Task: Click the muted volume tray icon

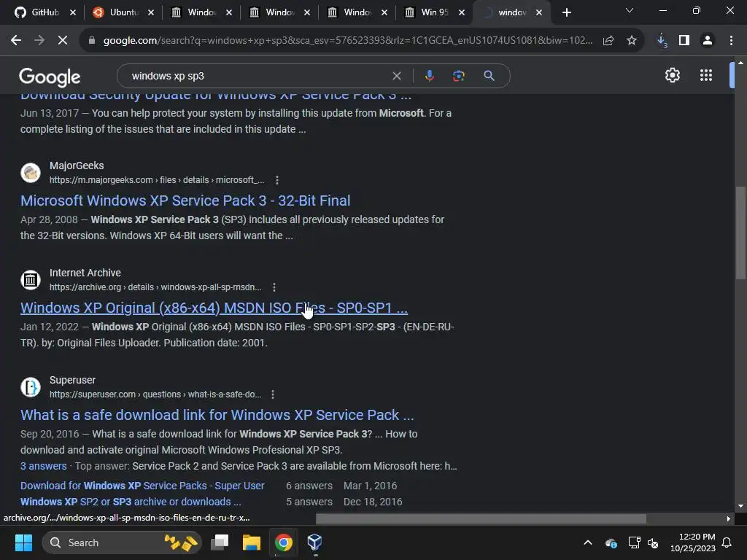Action: click(653, 542)
